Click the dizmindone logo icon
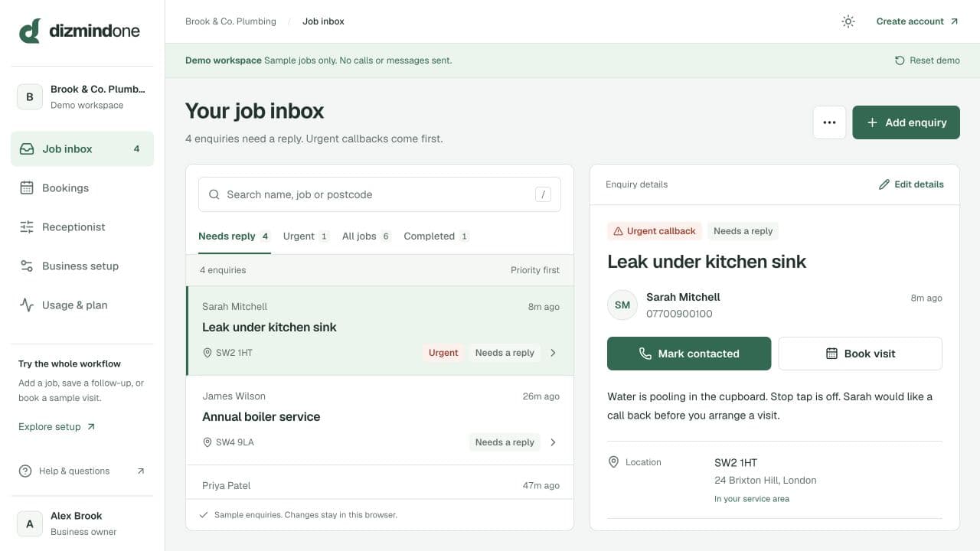 (x=30, y=31)
